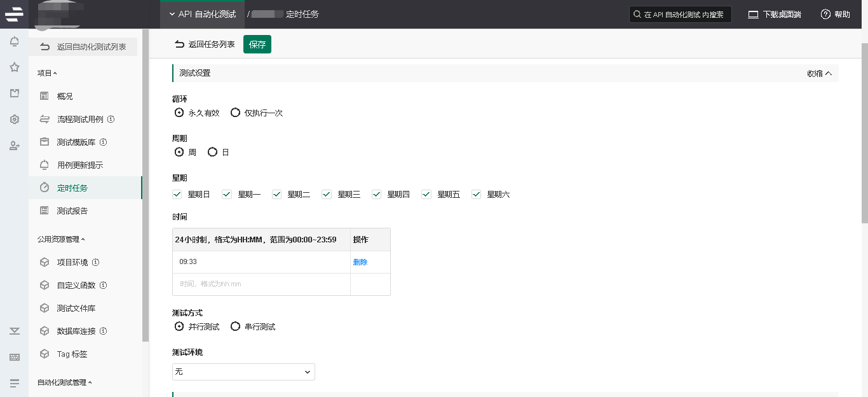The width and height of the screenshot is (868, 397).
Task: Click the keyboard icon in left rail
Action: (14, 357)
